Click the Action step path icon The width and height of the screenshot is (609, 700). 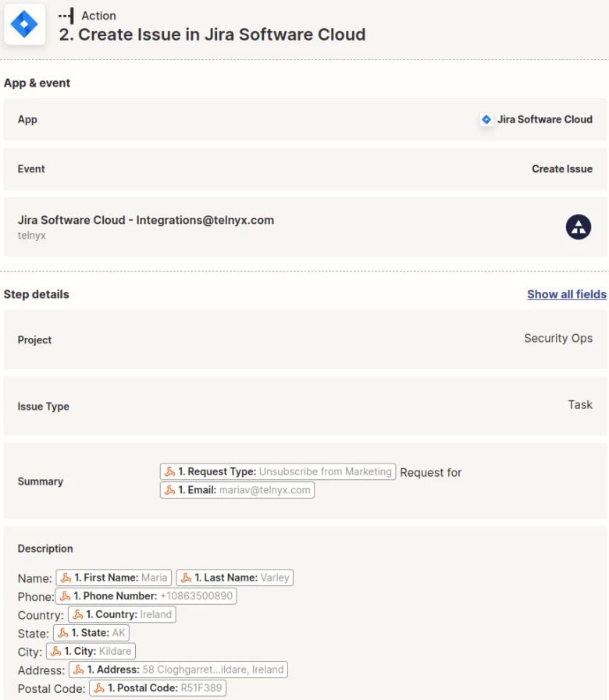[x=66, y=16]
